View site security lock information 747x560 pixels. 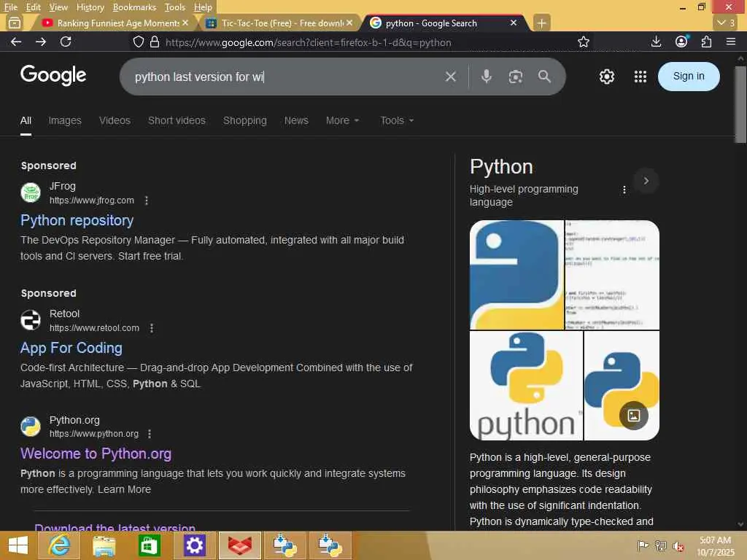click(x=155, y=42)
